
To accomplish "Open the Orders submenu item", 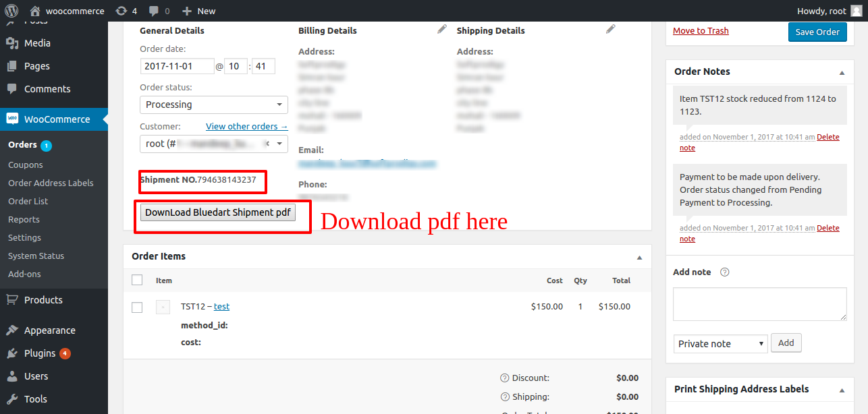I will point(22,144).
